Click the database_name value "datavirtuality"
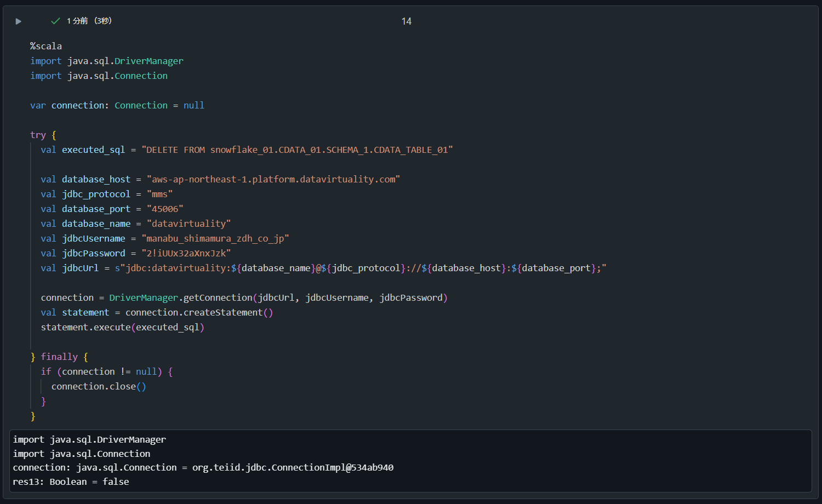Image resolution: width=822 pixels, height=504 pixels. 189,224
